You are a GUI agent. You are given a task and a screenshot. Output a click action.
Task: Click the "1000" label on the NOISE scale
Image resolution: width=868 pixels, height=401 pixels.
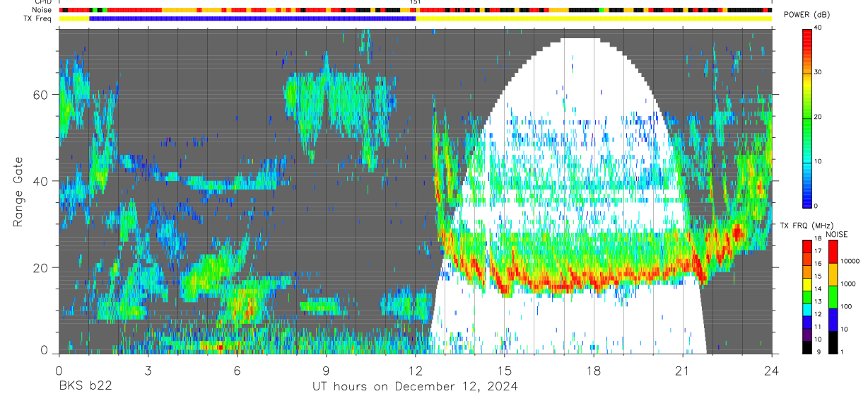click(x=849, y=284)
